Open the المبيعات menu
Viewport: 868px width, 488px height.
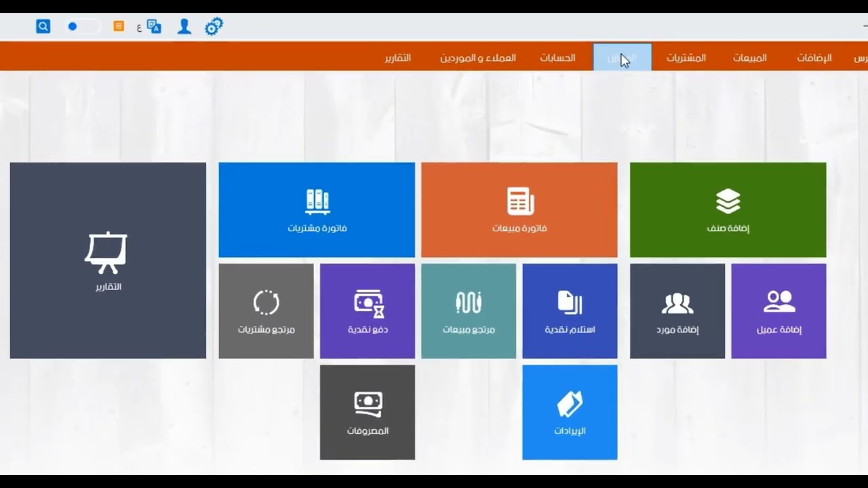point(750,58)
